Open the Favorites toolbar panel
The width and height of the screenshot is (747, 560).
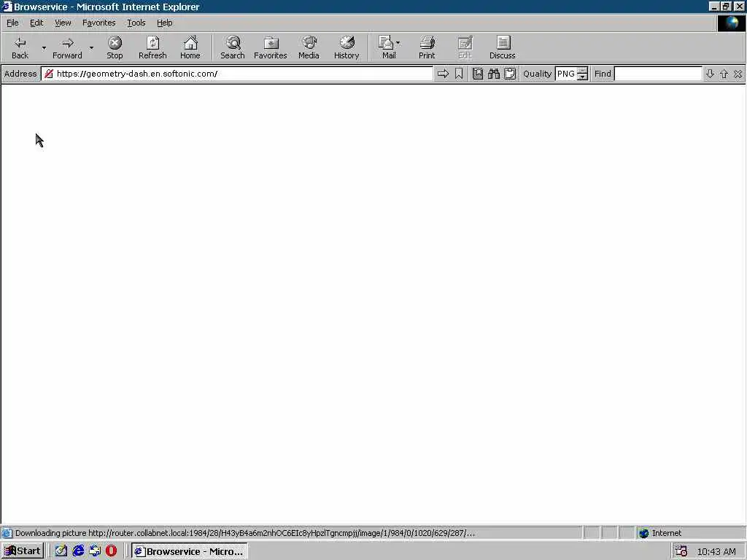270,47
